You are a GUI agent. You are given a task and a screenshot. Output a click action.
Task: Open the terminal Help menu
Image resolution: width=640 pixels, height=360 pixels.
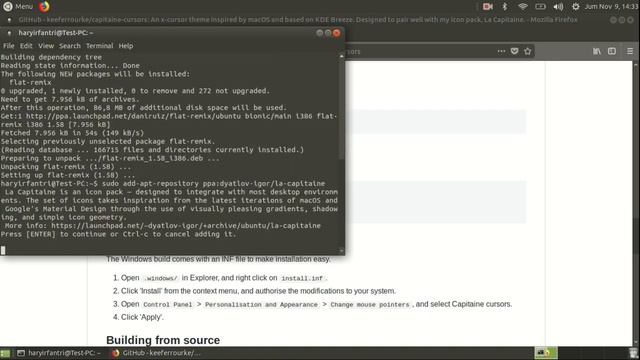(x=126, y=46)
